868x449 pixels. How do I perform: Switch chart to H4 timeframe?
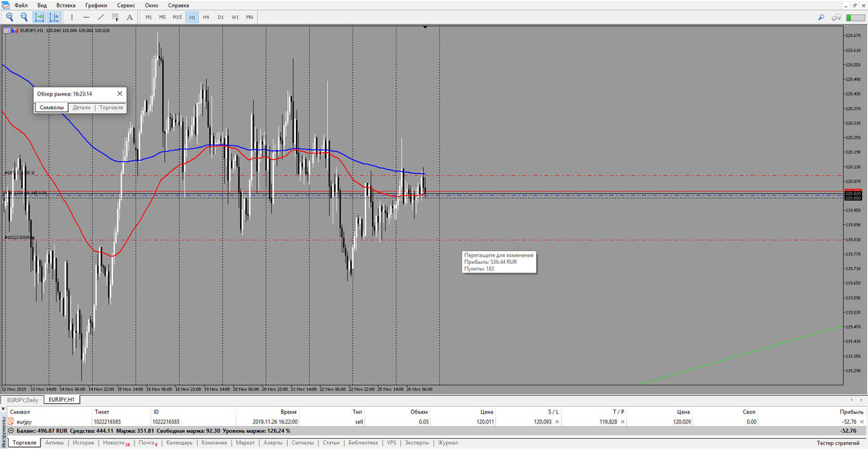(206, 17)
